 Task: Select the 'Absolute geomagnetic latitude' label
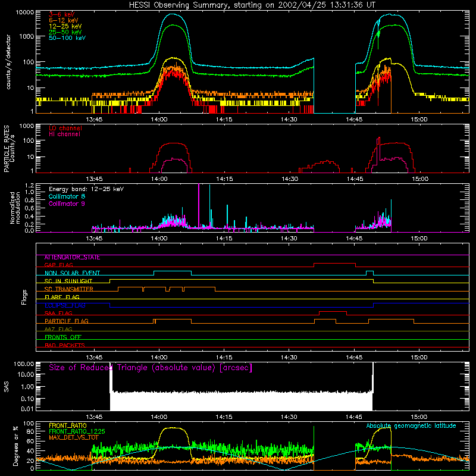click(x=411, y=426)
